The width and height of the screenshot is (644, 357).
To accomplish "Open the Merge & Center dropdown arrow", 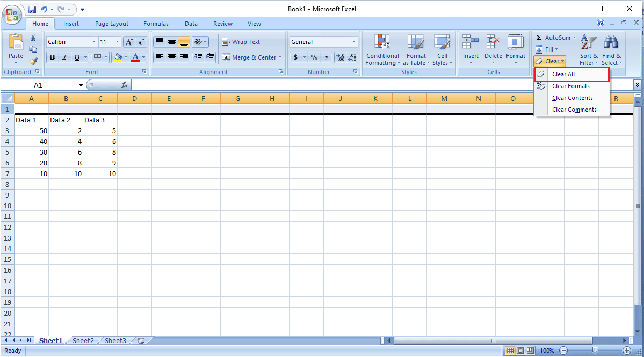I will pos(280,57).
